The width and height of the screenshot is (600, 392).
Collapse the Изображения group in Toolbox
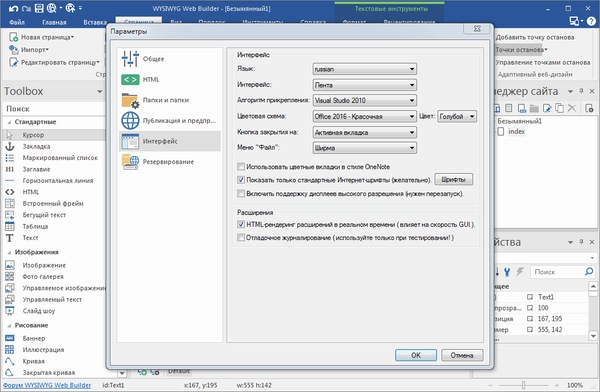pyautogui.click(x=9, y=252)
